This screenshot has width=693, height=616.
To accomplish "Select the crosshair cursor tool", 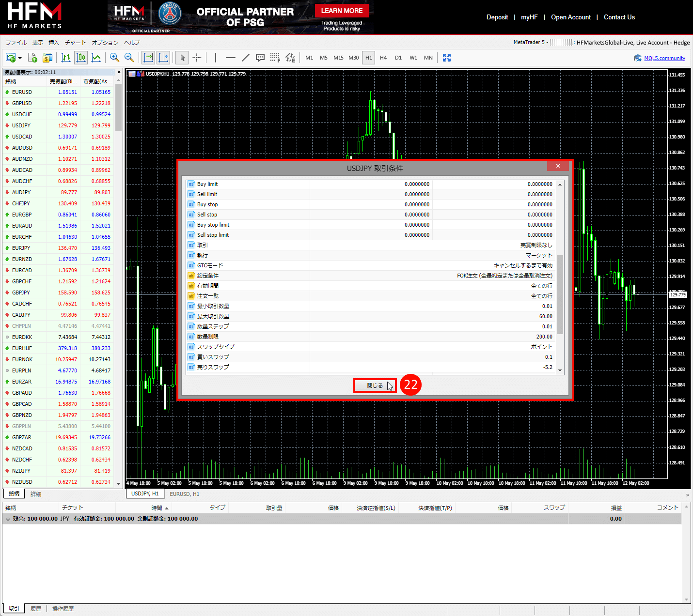I will [x=197, y=58].
